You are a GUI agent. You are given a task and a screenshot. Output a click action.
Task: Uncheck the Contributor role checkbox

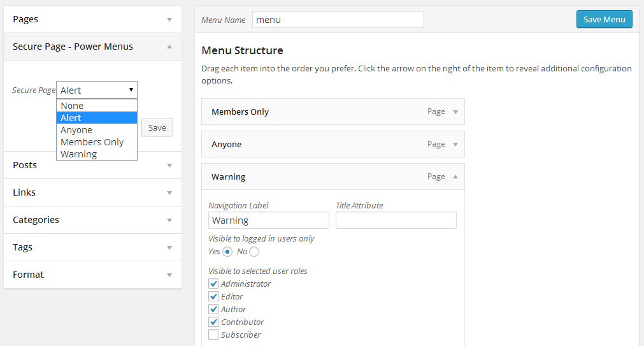[x=213, y=322]
